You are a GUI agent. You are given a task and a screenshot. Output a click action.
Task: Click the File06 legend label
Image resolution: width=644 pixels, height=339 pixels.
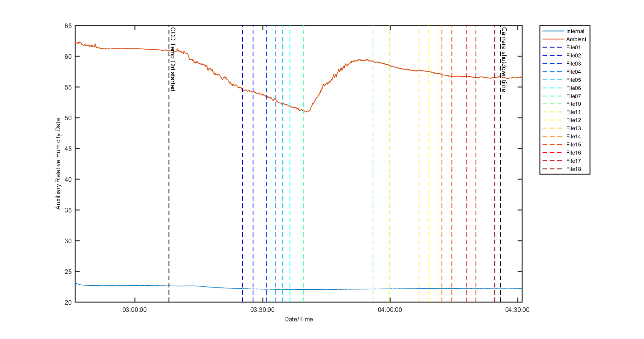click(x=573, y=88)
